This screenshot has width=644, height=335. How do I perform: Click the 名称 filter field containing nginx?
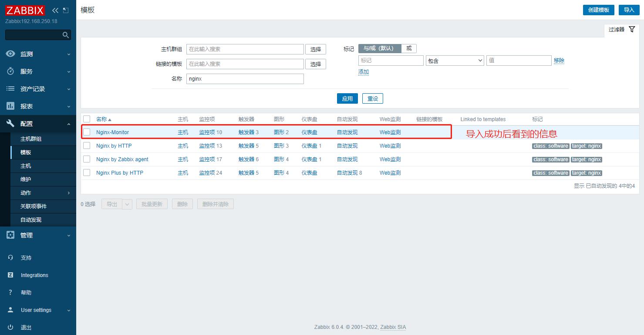(245, 79)
